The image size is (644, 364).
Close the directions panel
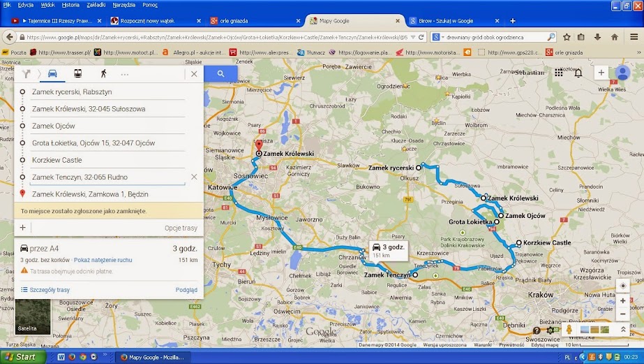tap(194, 74)
